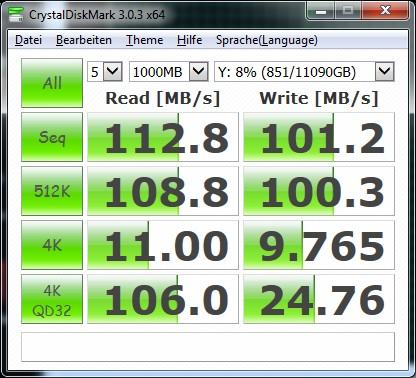Viewport: 416px width, 378px height.
Task: Click the empty comment field at bottom
Action: tap(208, 347)
